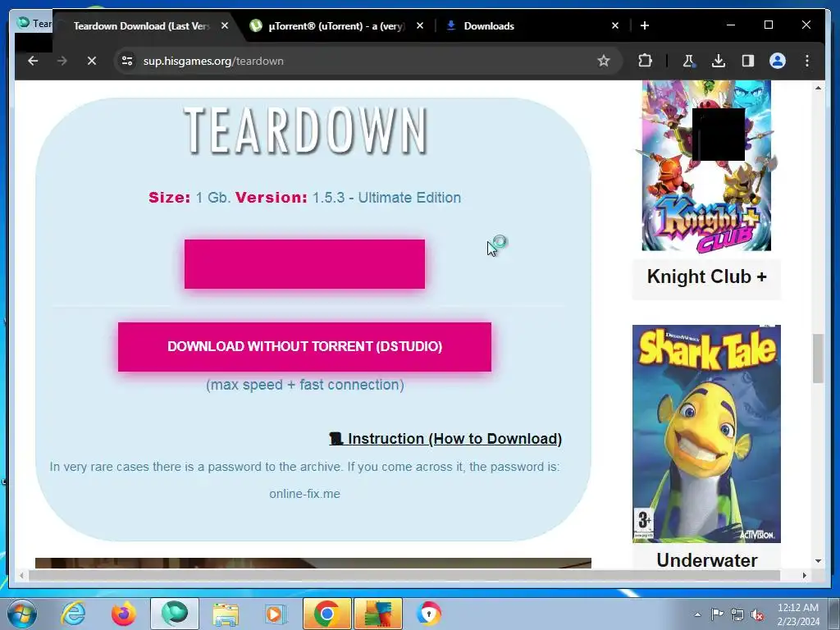
Task: Select the archive password text online-fix.me
Action: (x=304, y=494)
